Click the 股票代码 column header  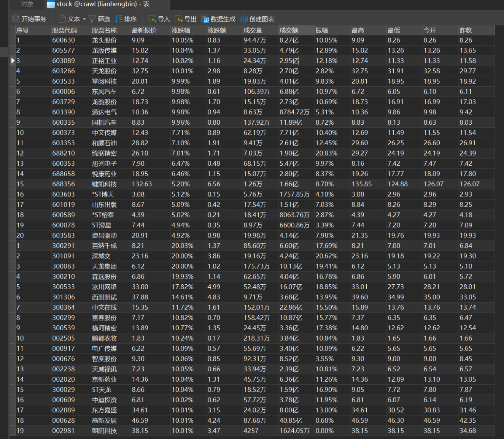pyautogui.click(x=71, y=30)
